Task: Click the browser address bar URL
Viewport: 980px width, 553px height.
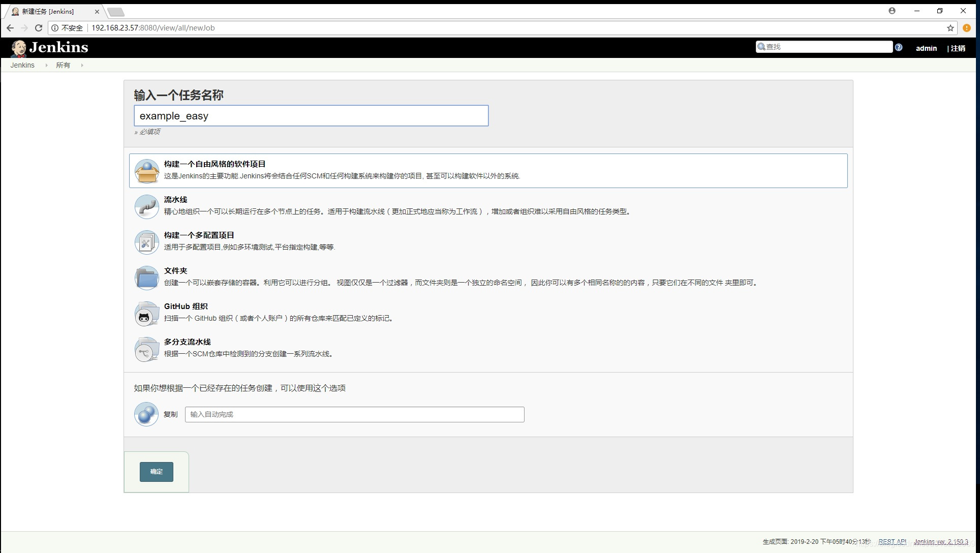Action: 153,28
